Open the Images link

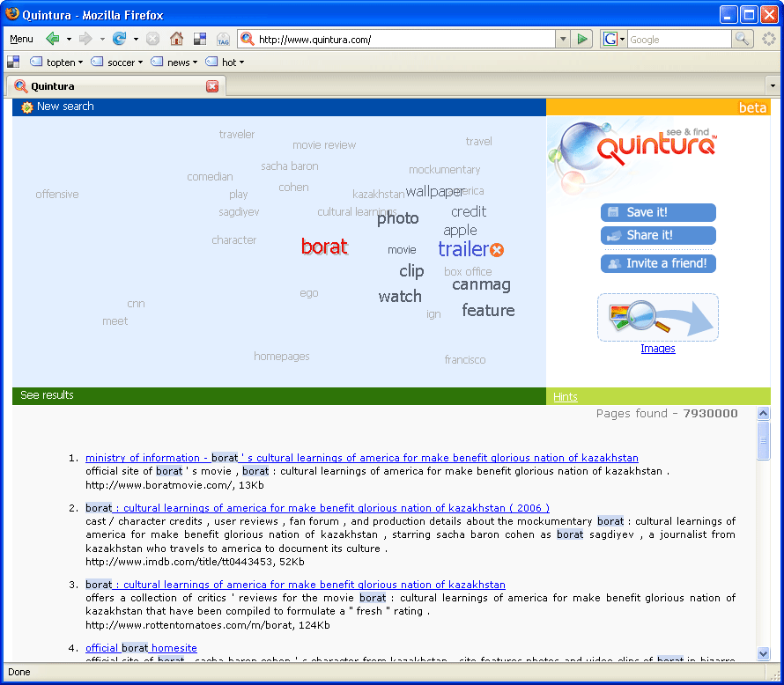coord(657,349)
